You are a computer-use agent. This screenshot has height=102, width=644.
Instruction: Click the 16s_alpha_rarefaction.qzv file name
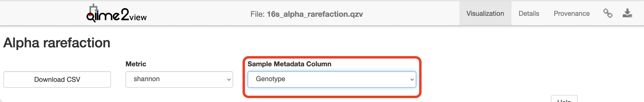(314, 14)
